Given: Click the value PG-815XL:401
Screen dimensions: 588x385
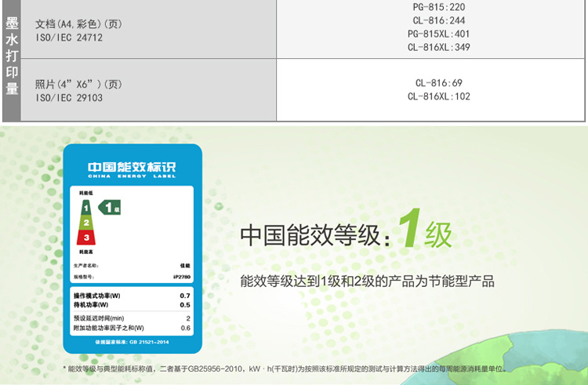Looking at the screenshot, I should pos(439,34).
